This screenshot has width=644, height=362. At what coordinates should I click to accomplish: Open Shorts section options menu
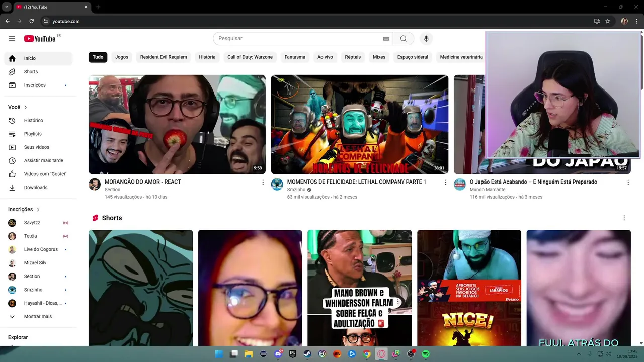(x=624, y=218)
